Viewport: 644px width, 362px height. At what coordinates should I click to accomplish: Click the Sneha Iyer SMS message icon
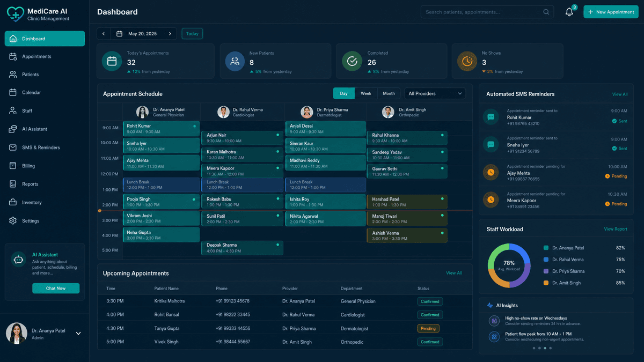491,144
